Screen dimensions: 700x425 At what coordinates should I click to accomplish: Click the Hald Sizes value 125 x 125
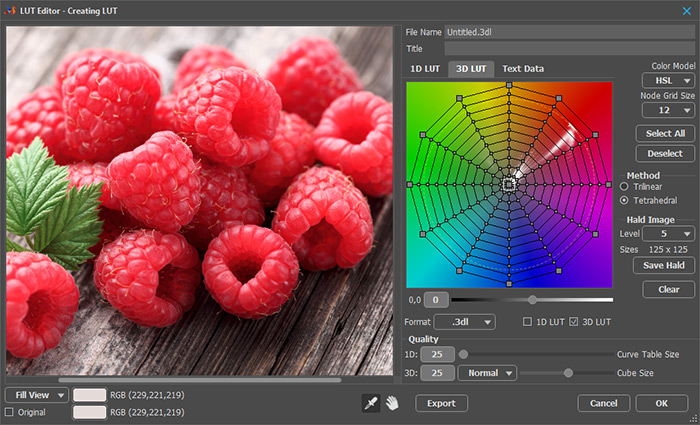pos(668,250)
